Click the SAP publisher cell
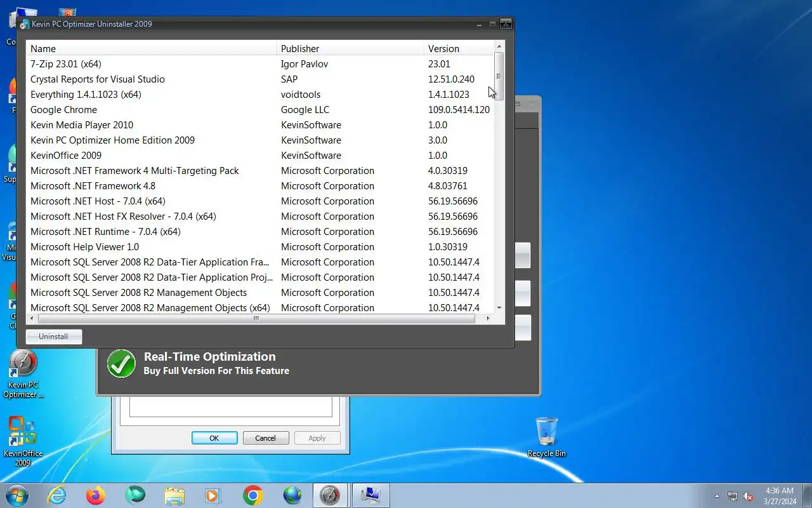812x508 pixels. pyautogui.click(x=289, y=79)
